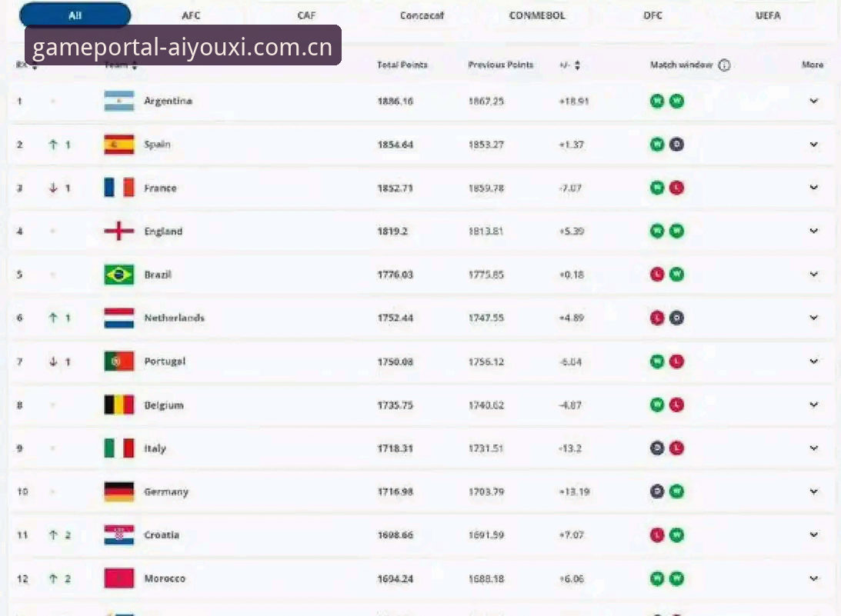Screen dimensions: 841x616
Task: Click the Previous Points column header
Action: pos(500,65)
